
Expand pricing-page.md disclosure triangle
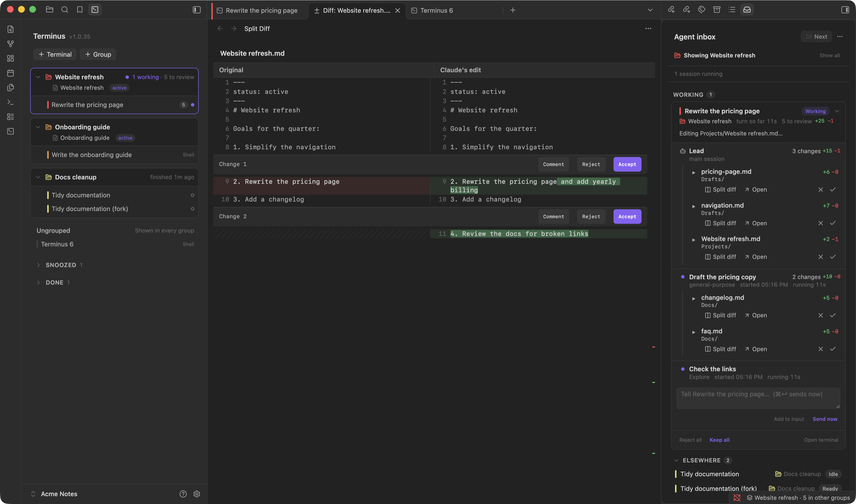point(693,173)
